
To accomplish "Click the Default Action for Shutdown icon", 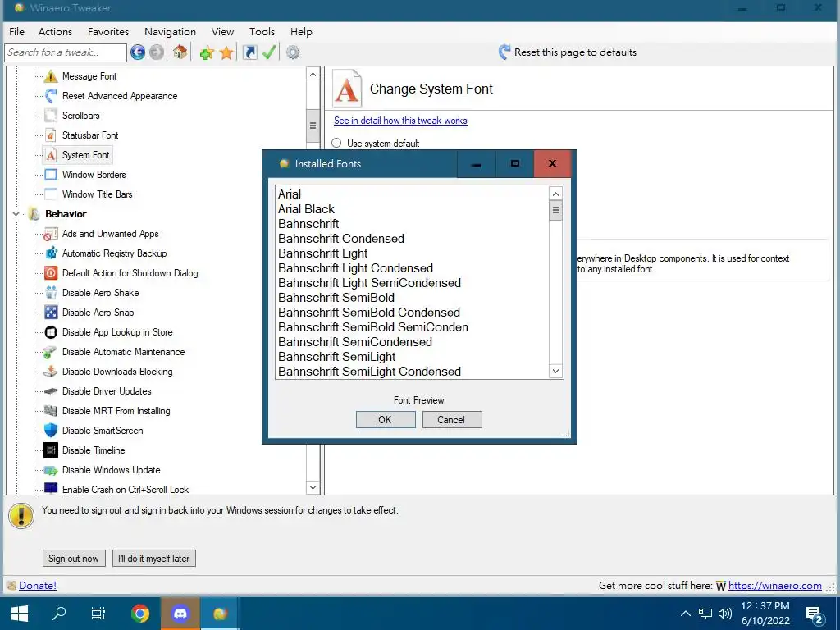I will click(x=51, y=273).
